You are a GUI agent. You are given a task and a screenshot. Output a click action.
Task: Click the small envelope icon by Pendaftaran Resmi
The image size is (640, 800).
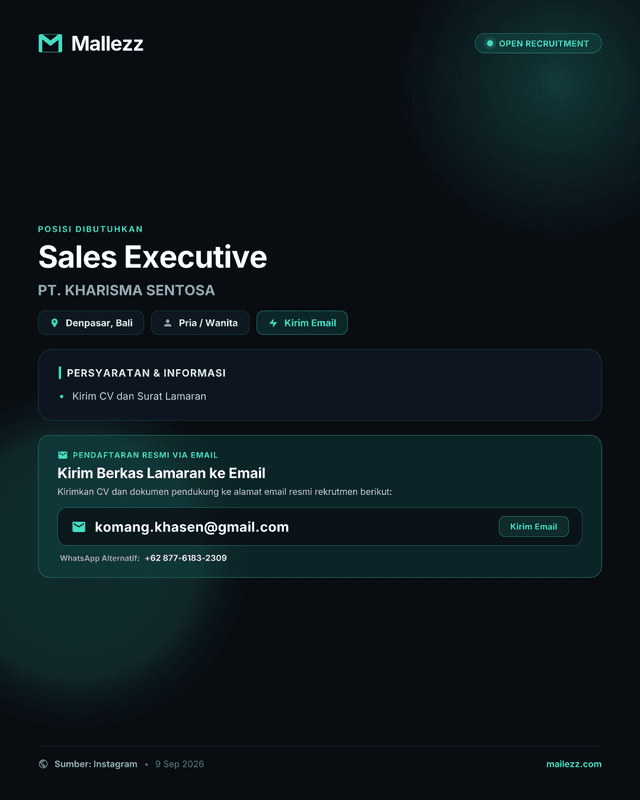pyautogui.click(x=63, y=455)
